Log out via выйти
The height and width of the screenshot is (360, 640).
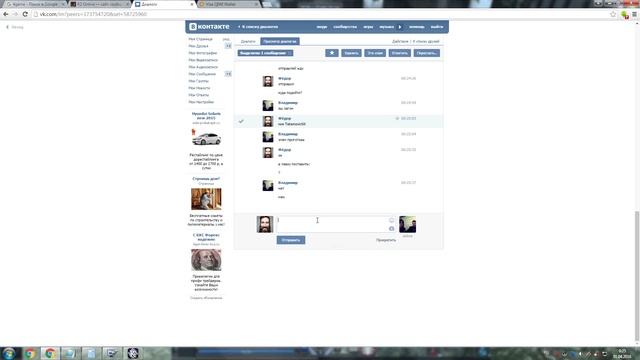tap(437, 27)
